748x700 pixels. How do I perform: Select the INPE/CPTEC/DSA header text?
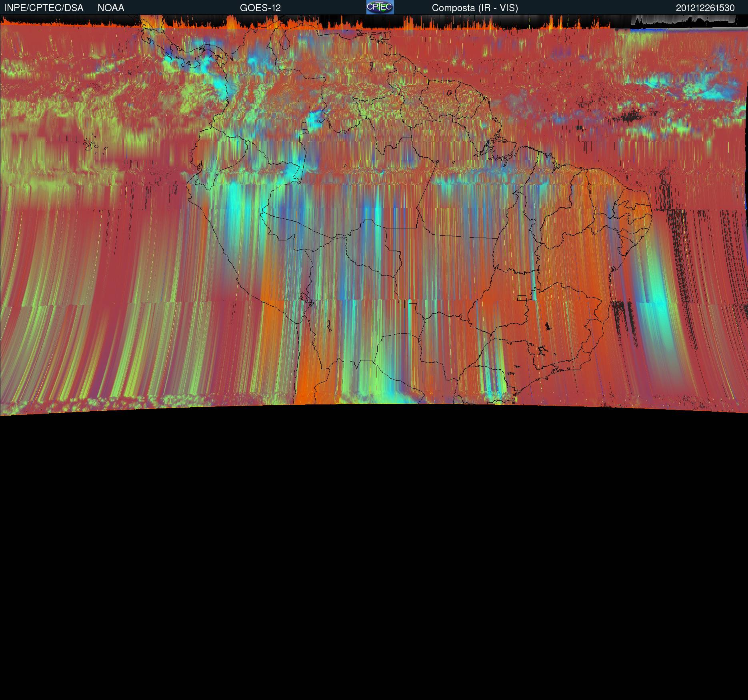44,8
